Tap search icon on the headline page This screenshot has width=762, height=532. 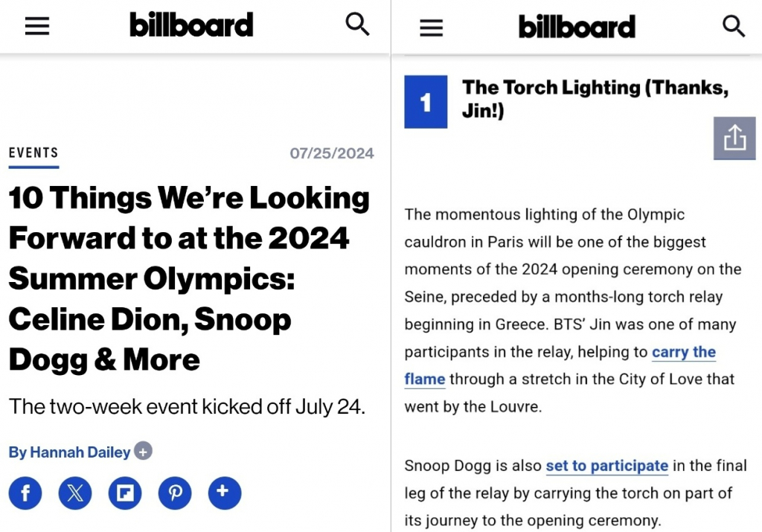[x=358, y=25]
